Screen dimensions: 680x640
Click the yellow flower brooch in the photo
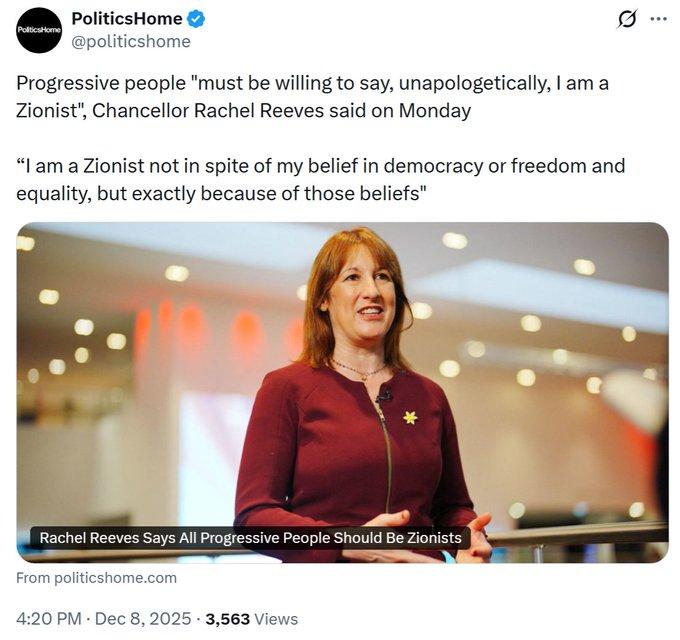(x=410, y=417)
